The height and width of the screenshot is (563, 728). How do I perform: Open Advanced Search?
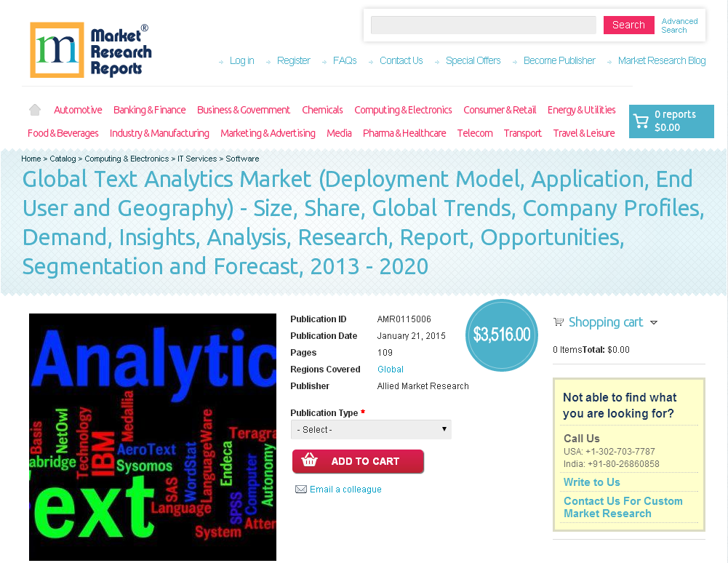pos(679,25)
